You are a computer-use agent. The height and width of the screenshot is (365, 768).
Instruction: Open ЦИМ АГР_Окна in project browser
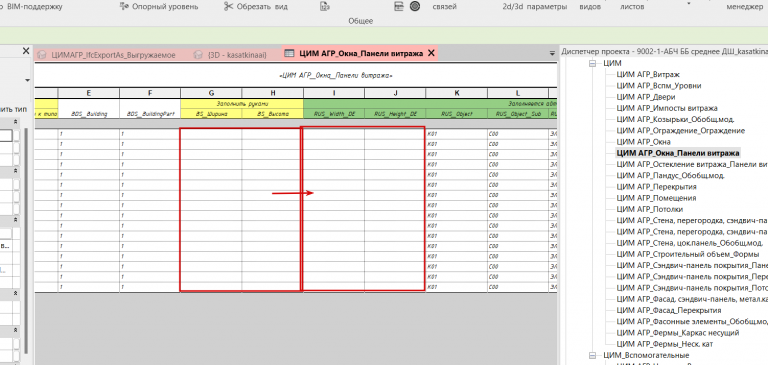click(x=644, y=142)
